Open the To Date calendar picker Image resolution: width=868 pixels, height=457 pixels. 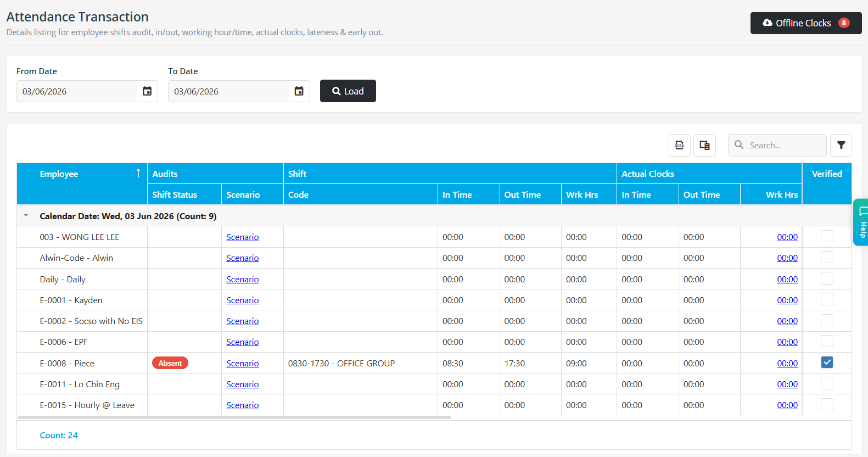coord(299,91)
